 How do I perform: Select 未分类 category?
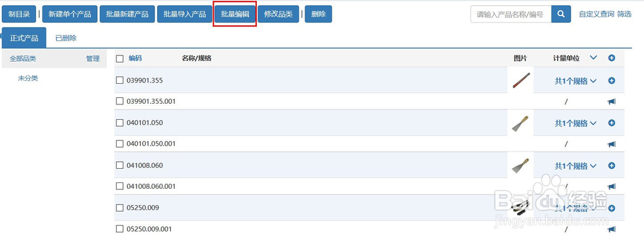[28, 78]
